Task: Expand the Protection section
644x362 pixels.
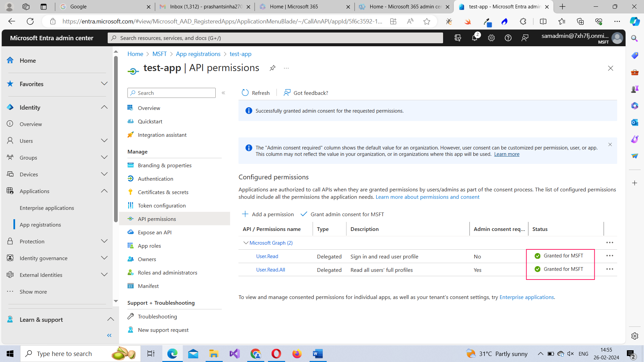Action: 104,241
